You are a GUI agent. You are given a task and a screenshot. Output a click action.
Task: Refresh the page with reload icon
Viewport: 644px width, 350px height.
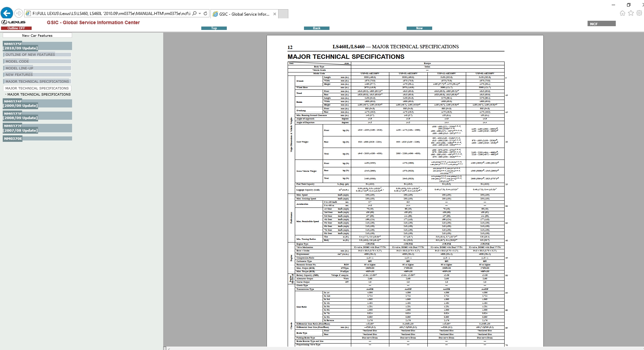(x=205, y=14)
